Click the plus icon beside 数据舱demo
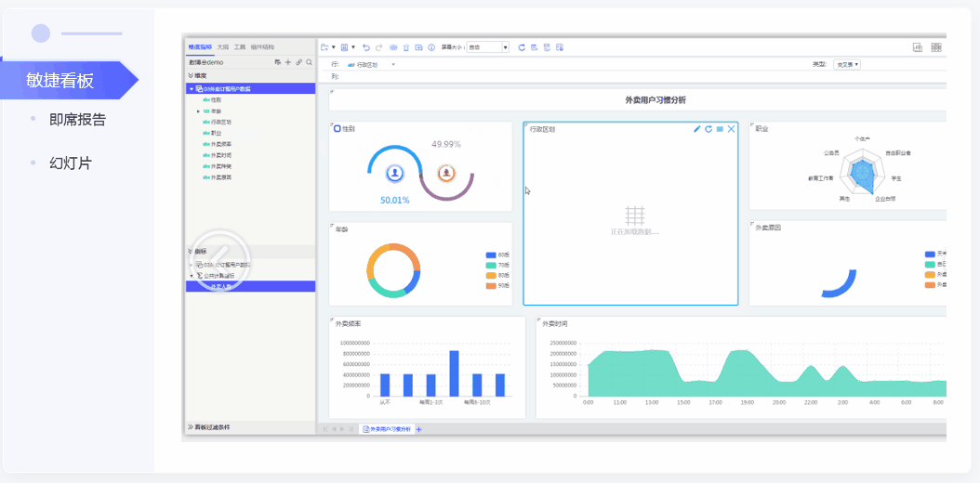This screenshot has width=980, height=483. pyautogui.click(x=288, y=61)
